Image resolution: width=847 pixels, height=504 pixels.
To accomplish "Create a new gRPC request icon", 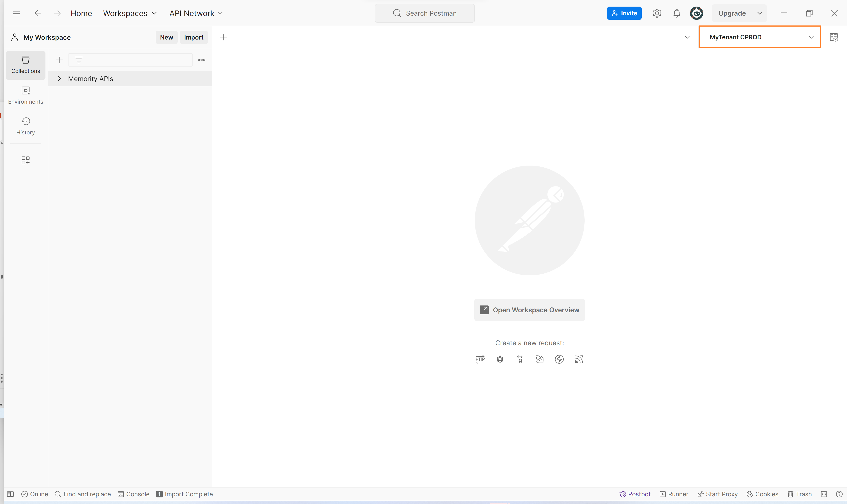I will pyautogui.click(x=520, y=359).
